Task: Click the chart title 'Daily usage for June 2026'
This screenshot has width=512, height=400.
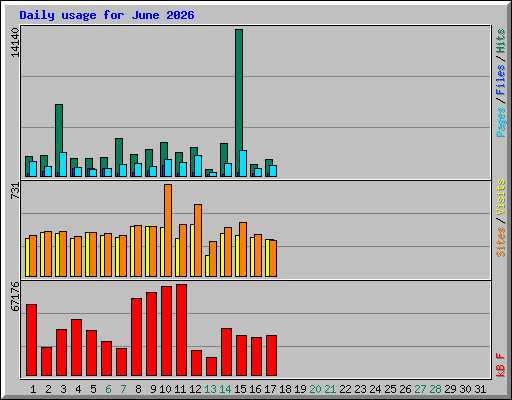Action: click(107, 15)
